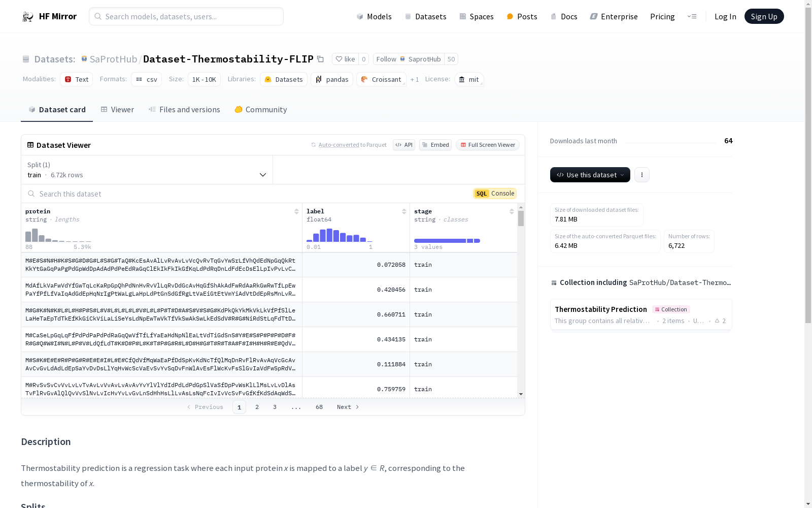Open Models in the top navigation
Viewport: 812px width, 508px height.
coord(374,16)
